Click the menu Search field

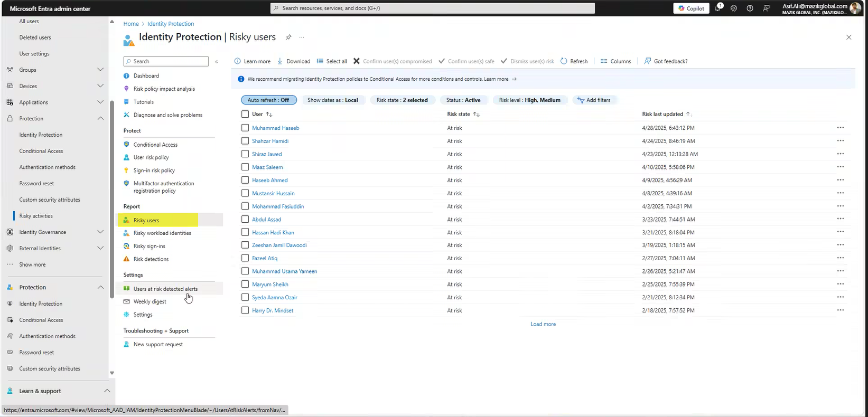166,62
